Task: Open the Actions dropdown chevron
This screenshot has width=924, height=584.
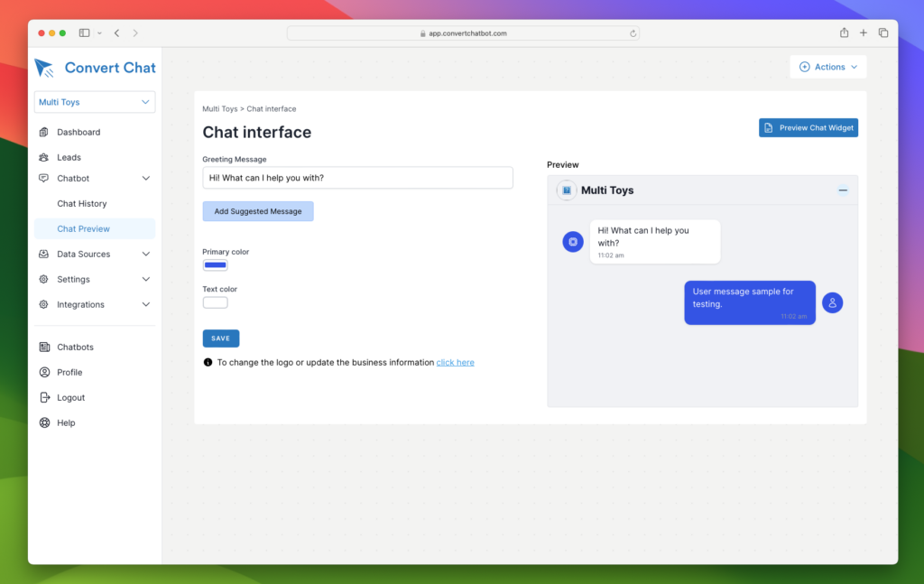Action: point(854,67)
